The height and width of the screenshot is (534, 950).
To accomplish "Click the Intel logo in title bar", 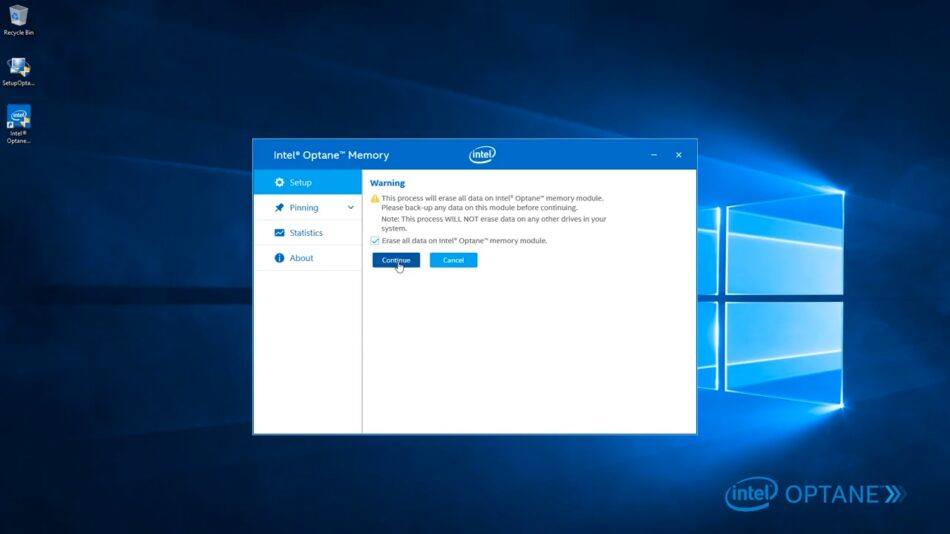I will point(482,155).
